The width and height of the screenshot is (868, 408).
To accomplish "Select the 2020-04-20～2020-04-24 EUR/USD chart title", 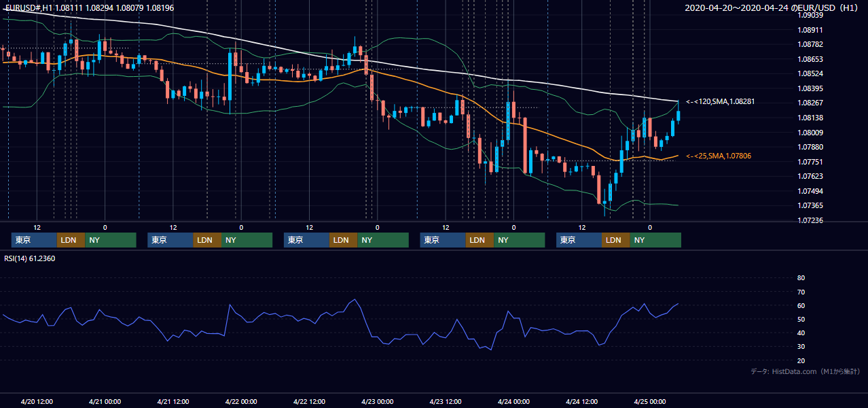I will coord(772,7).
